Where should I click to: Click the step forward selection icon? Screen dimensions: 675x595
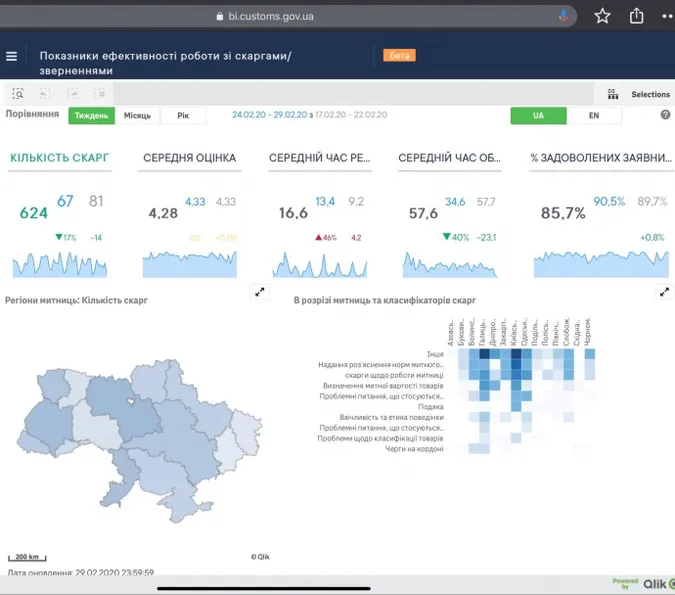coord(72,94)
